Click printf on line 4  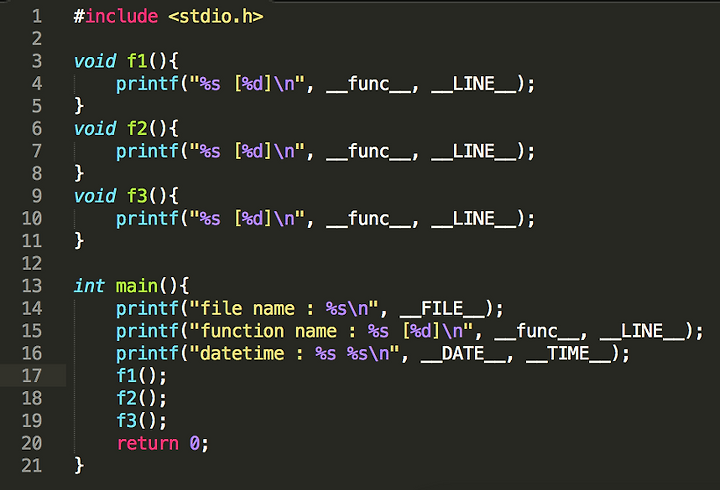[x=147, y=84]
